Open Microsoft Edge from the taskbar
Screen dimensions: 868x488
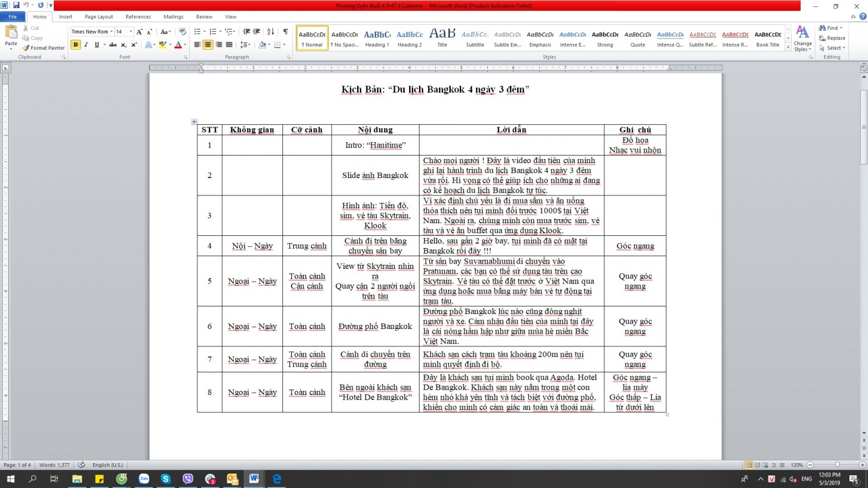click(277, 479)
